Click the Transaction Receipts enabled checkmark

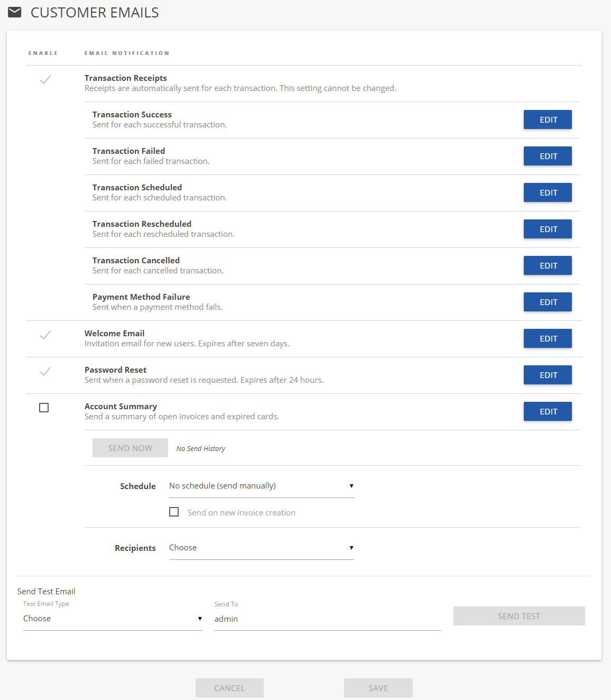[45, 79]
